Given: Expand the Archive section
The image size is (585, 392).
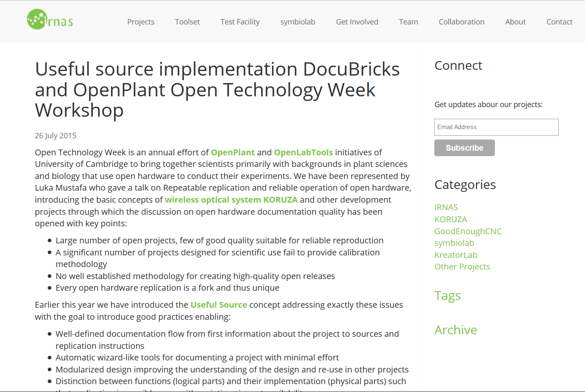Looking at the screenshot, I should [456, 330].
